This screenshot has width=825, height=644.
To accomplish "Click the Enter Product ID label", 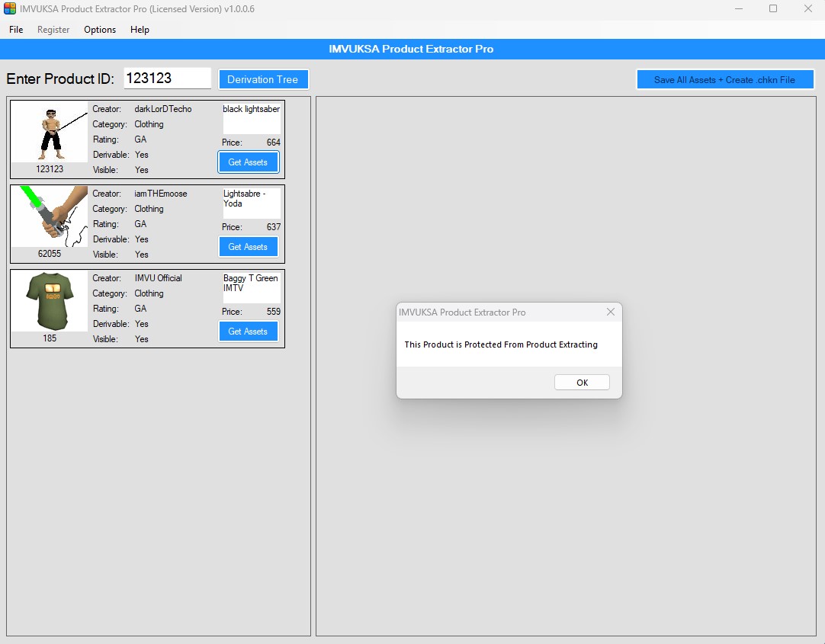I will (x=60, y=78).
